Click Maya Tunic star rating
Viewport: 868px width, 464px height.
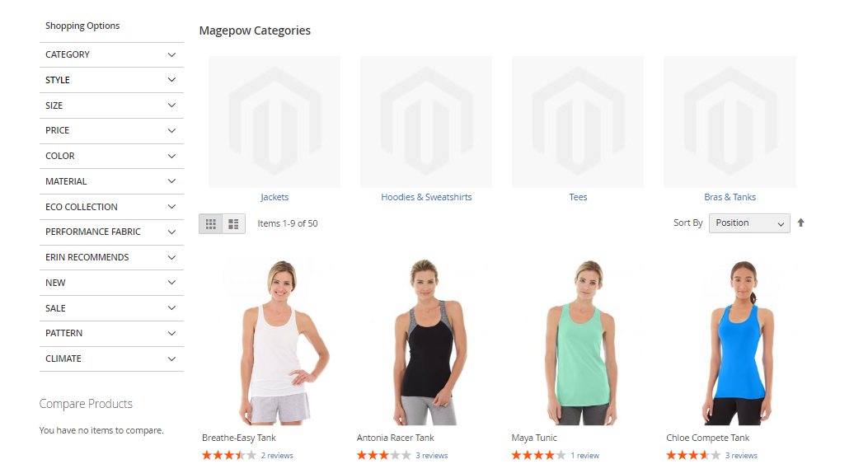[538, 455]
